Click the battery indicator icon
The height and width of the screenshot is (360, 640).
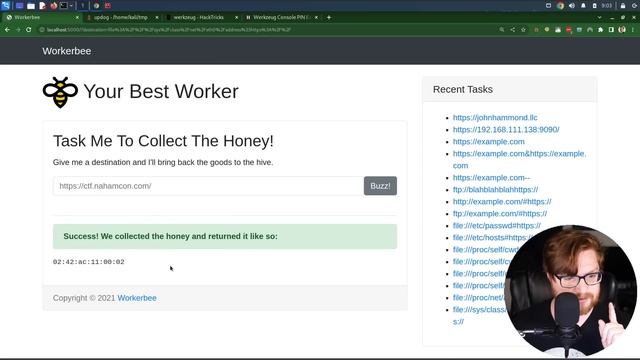(595, 6)
